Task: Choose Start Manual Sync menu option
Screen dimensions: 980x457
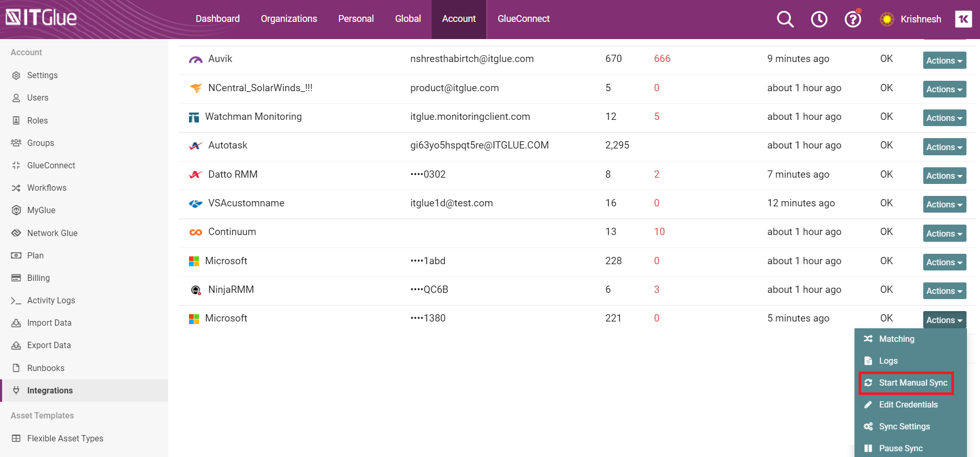Action: (906, 382)
